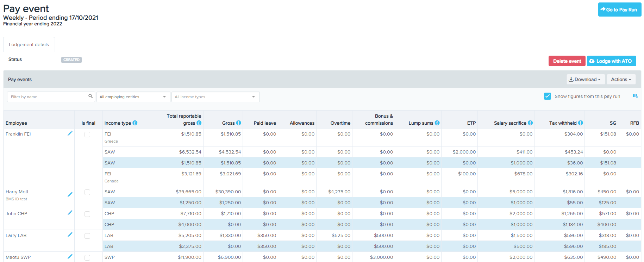Image resolution: width=644 pixels, height=262 pixels.
Task: Open the Download dropdown menu
Action: (585, 80)
